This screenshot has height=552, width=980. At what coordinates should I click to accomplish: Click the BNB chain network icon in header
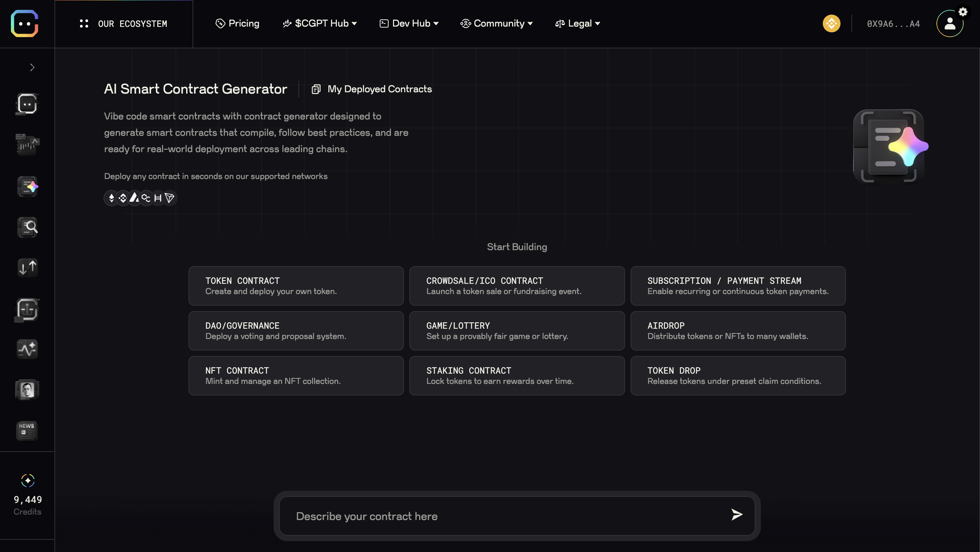point(831,23)
